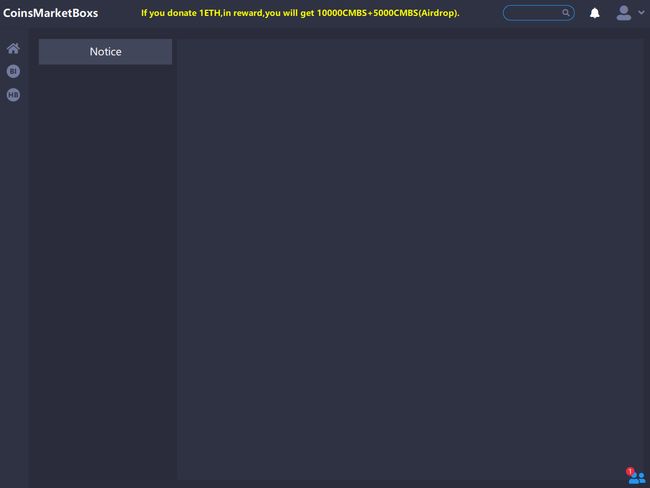Expand the account dropdown chevron
The height and width of the screenshot is (488, 650).
[x=641, y=12]
